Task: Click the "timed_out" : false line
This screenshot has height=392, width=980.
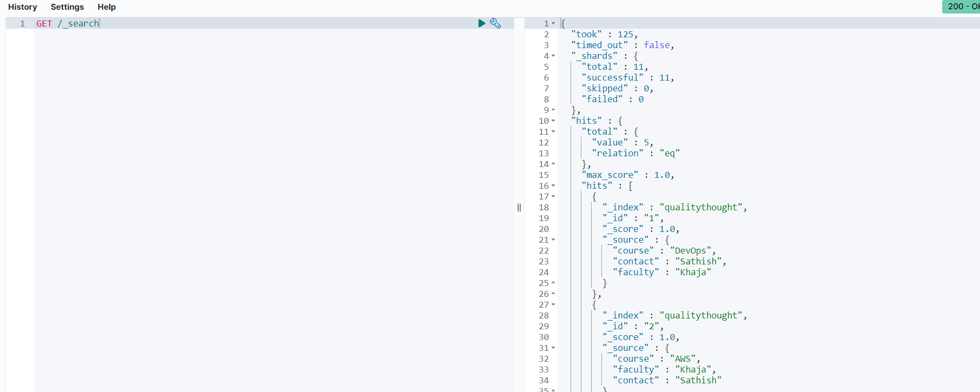Action: [623, 45]
